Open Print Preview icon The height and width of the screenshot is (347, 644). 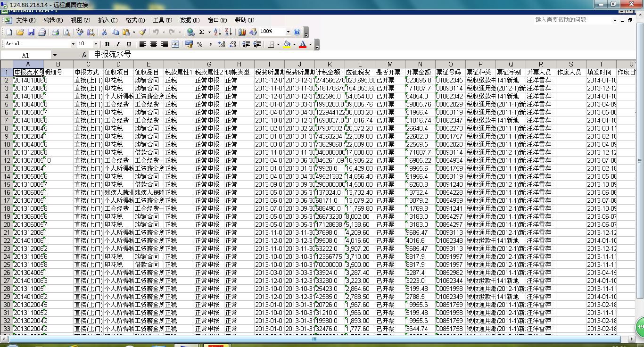66,32
